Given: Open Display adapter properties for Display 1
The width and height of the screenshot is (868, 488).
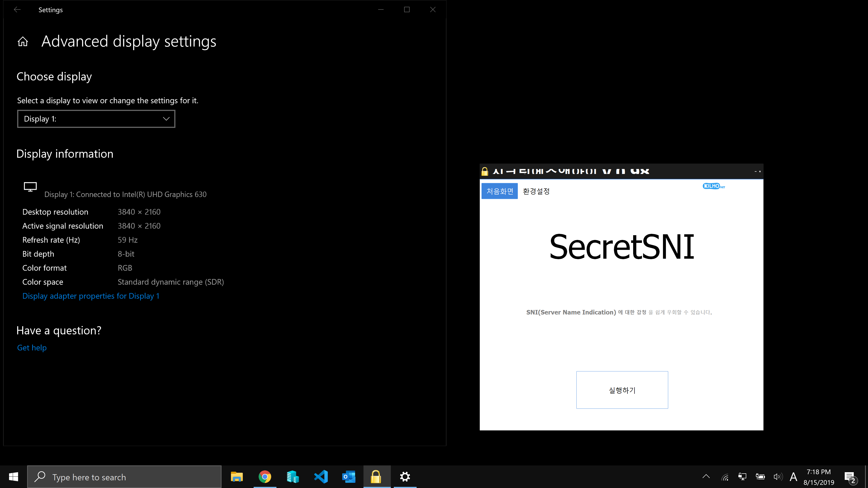Looking at the screenshot, I should click(x=91, y=296).
